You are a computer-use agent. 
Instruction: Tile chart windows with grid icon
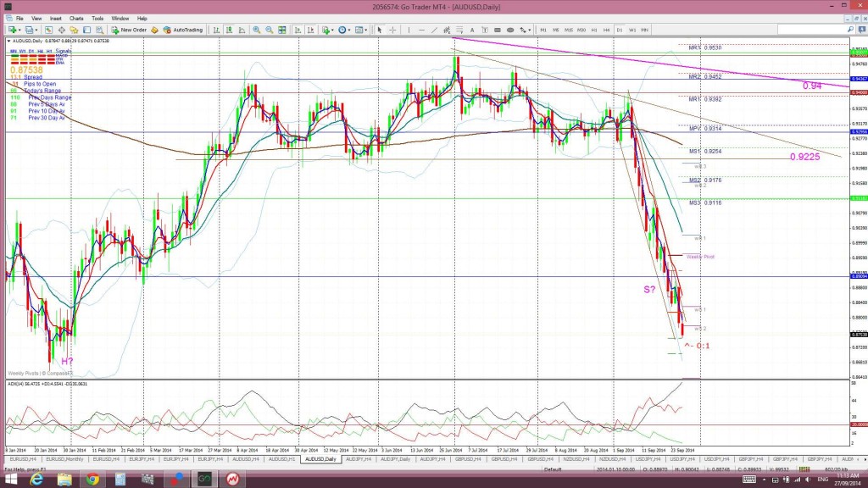tap(281, 30)
